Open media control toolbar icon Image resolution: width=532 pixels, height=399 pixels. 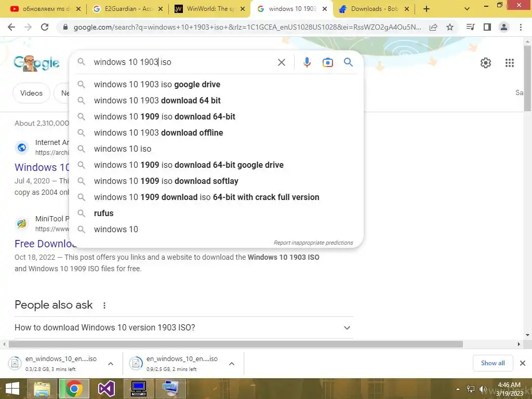(471, 27)
